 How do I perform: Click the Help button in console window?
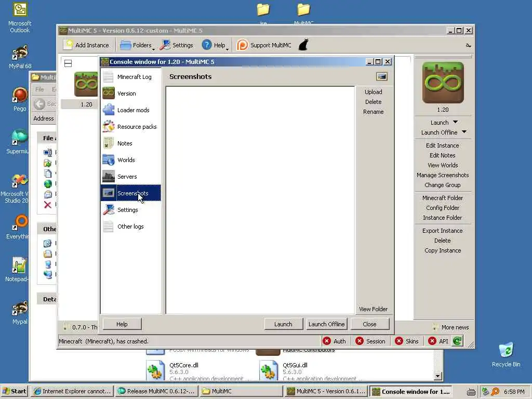pyautogui.click(x=122, y=324)
